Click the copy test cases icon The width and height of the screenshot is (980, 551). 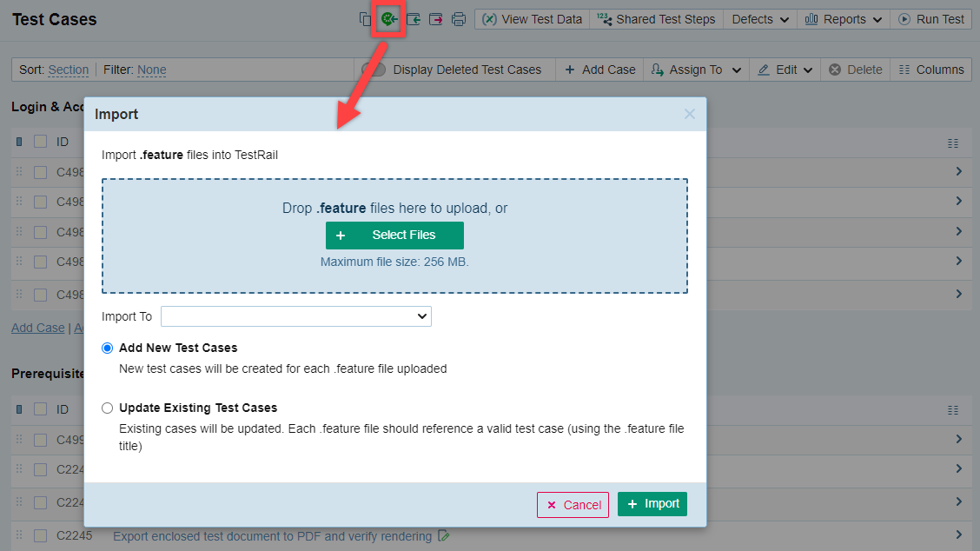coord(365,19)
